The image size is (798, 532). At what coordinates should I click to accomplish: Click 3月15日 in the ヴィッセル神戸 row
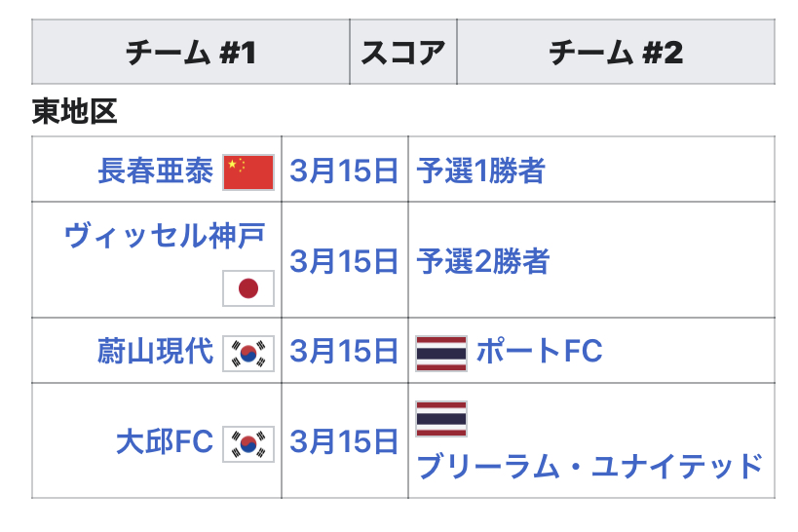[x=344, y=261]
